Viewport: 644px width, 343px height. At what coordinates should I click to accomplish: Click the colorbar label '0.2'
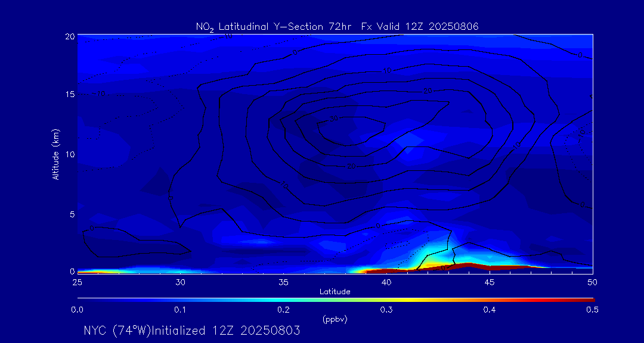(283, 310)
